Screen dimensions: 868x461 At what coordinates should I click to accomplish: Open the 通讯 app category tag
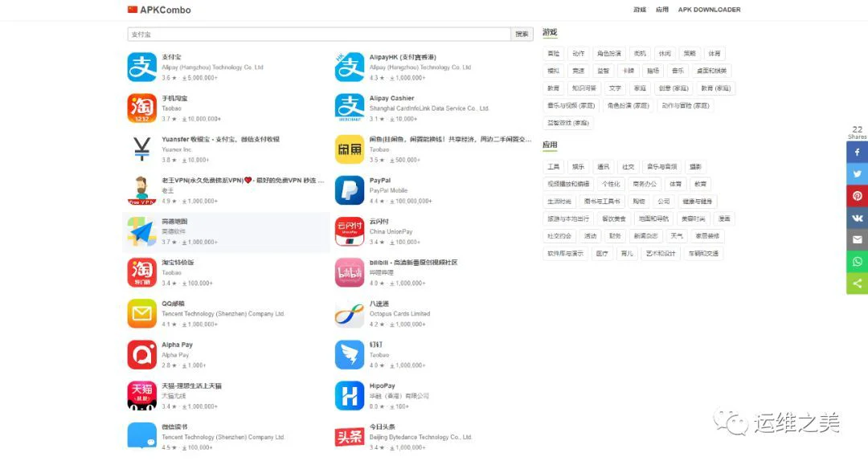tap(603, 166)
